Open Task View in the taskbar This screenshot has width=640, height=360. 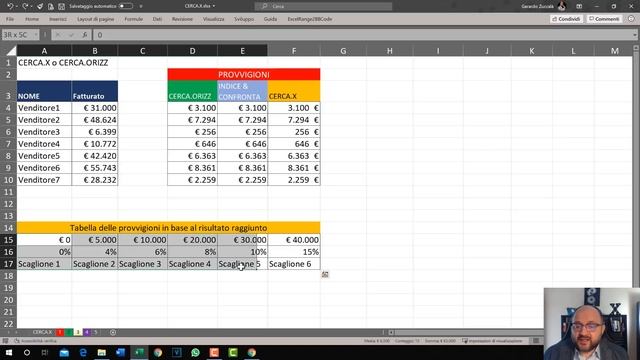click(45, 352)
